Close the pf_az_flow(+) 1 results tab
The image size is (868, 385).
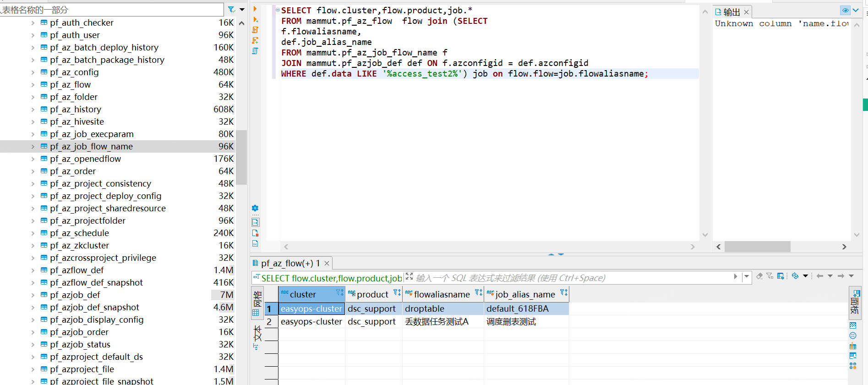click(x=327, y=263)
